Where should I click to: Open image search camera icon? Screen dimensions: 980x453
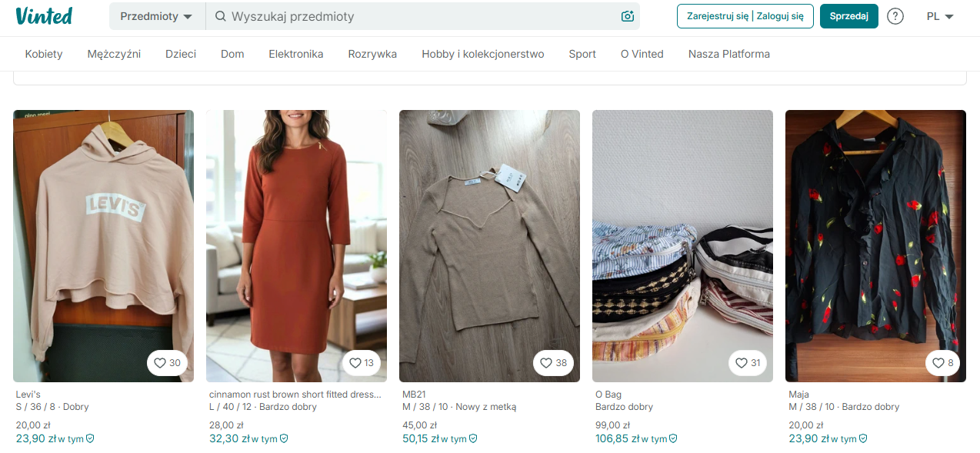point(628,16)
